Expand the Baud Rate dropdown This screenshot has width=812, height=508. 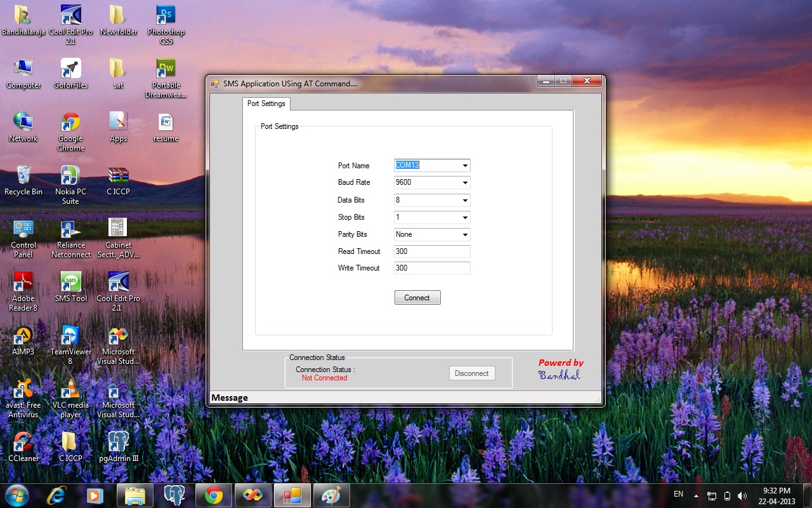466,182
